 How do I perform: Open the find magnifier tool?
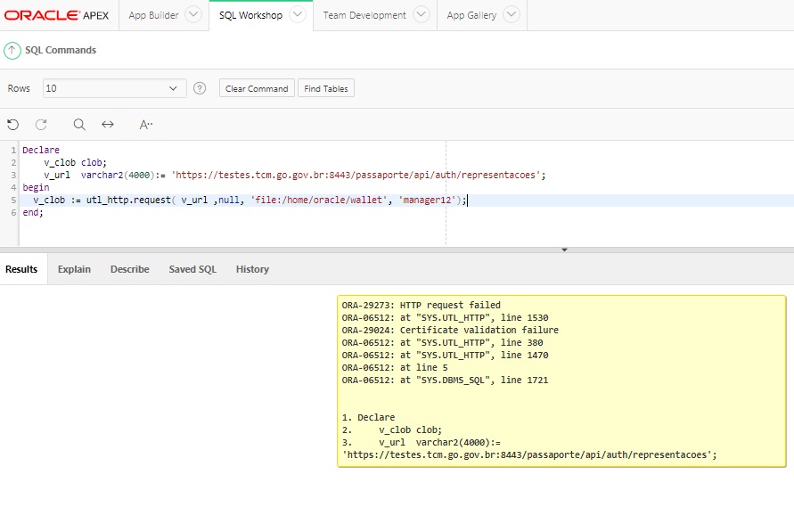coord(79,125)
